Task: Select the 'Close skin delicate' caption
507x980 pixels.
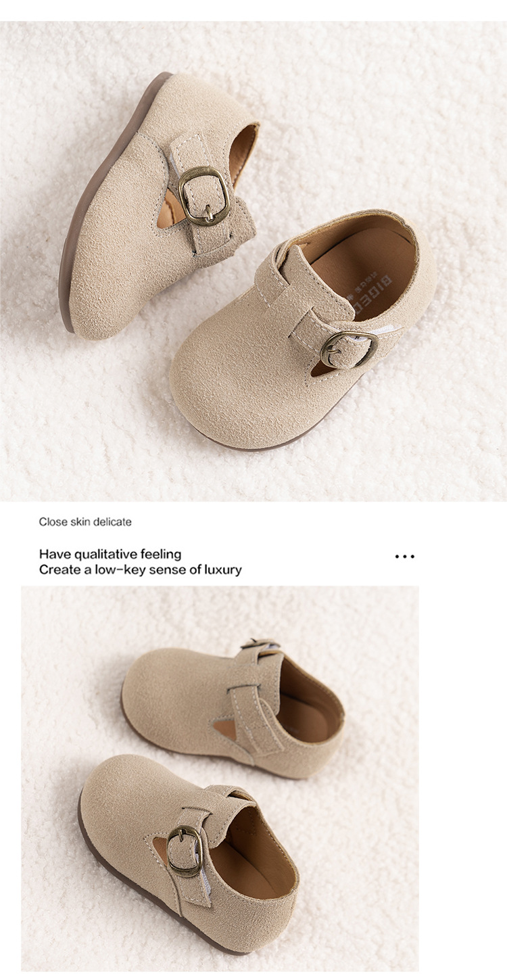Action: click(85, 521)
